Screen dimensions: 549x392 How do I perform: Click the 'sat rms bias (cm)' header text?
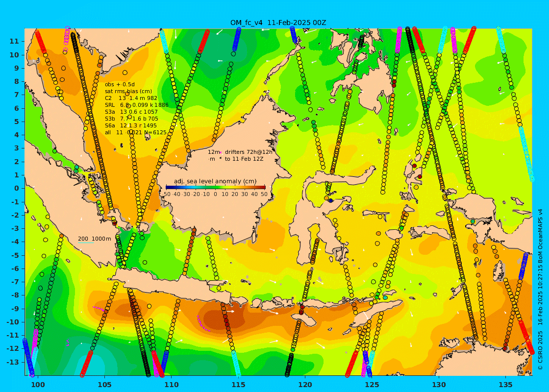(128, 91)
